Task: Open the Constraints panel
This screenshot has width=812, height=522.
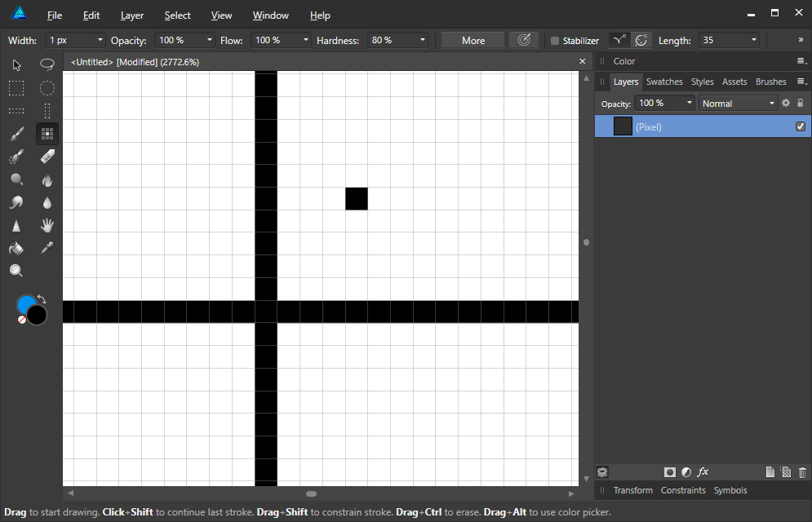Action: pos(683,490)
